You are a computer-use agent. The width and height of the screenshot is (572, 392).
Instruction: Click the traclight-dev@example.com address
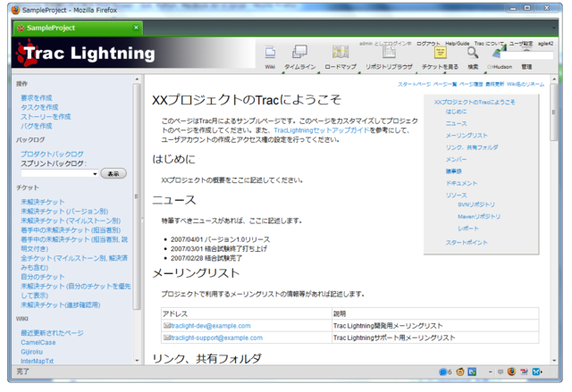(211, 326)
